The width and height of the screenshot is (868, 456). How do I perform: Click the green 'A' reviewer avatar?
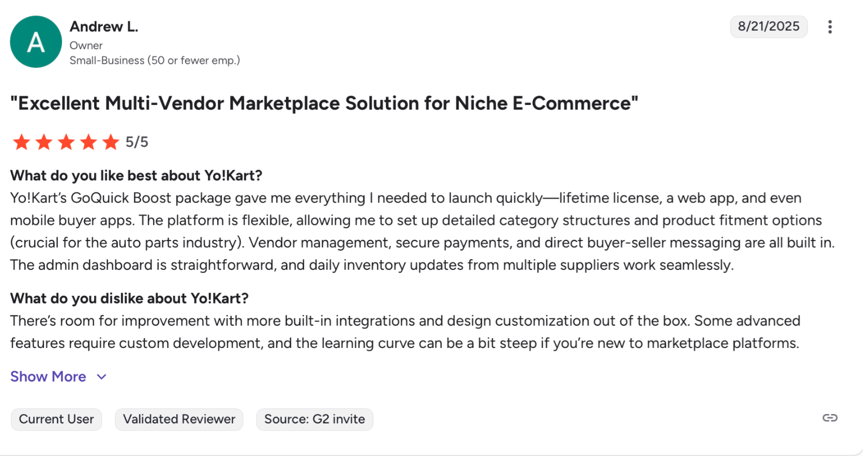coord(36,42)
